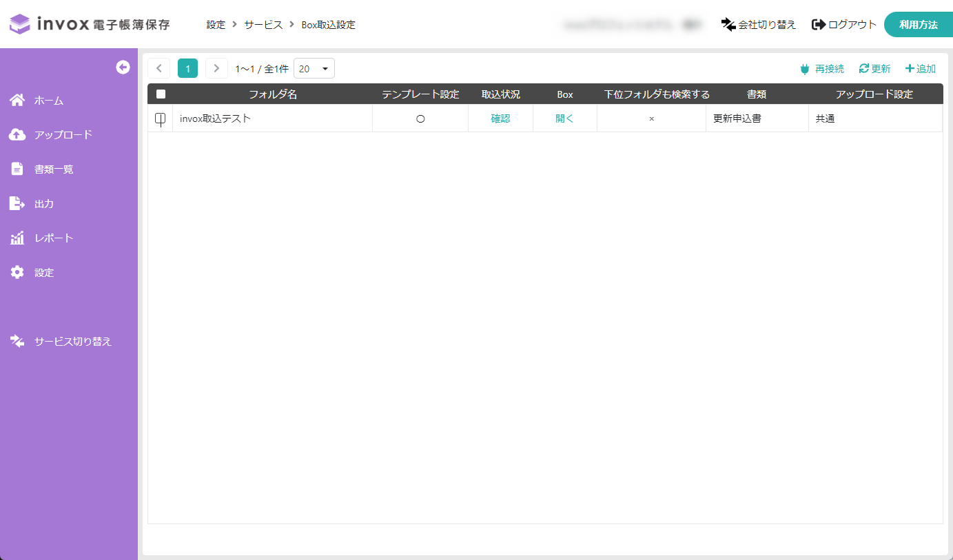953x560 pixels.
Task: Open 設定 from the sidebar
Action: 43,271
